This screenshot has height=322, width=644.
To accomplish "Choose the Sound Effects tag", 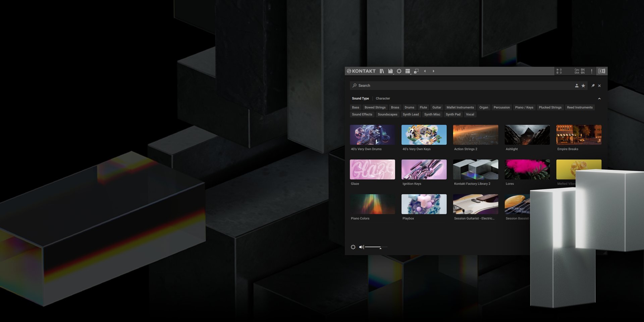I will click(x=362, y=114).
